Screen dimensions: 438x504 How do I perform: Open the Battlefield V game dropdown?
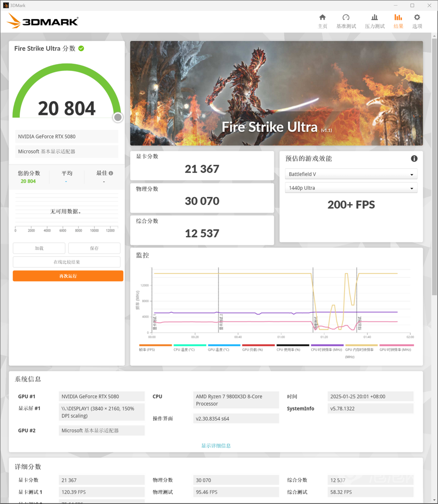point(351,174)
